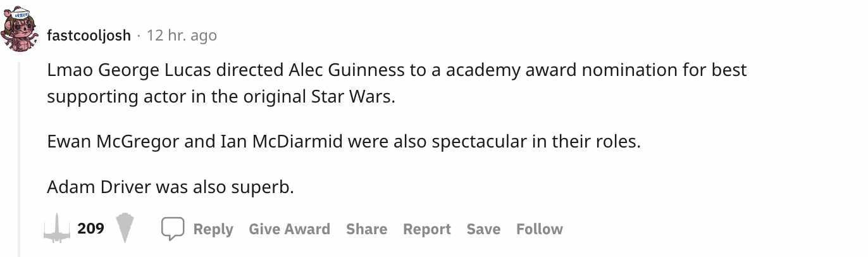Click the Ewan McGregor and Ian McDiarmid sentence

pyautogui.click(x=344, y=141)
